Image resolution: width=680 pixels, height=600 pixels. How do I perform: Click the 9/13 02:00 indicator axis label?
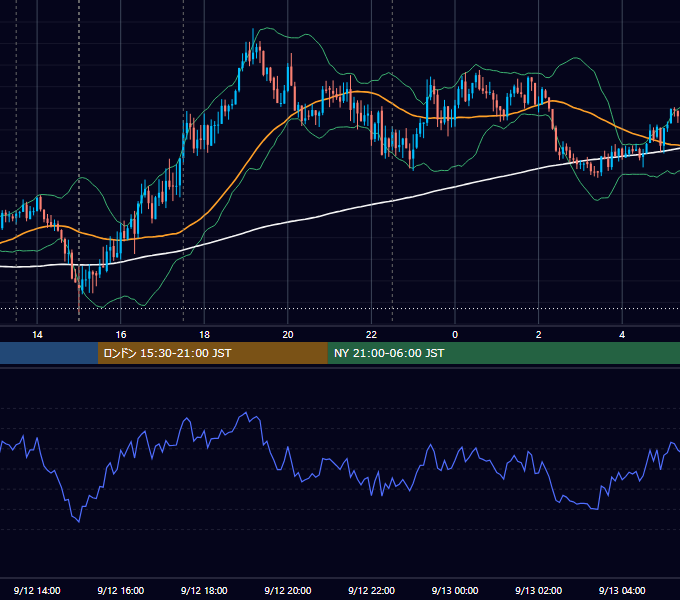click(539, 590)
